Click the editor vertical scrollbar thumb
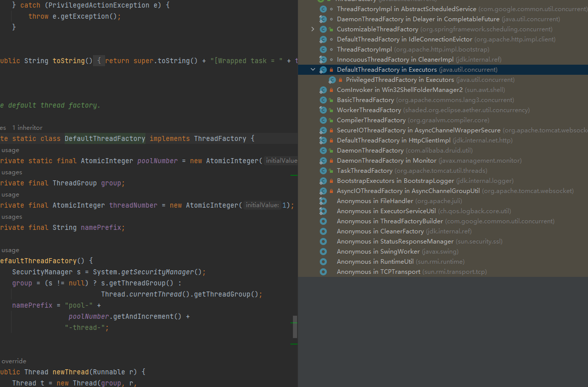 (x=295, y=327)
